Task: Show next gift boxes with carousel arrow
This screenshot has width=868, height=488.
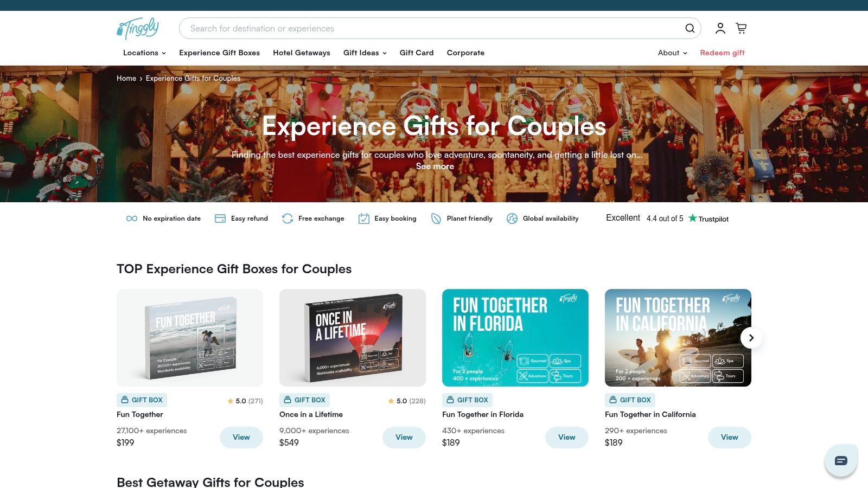Action: pyautogui.click(x=751, y=338)
